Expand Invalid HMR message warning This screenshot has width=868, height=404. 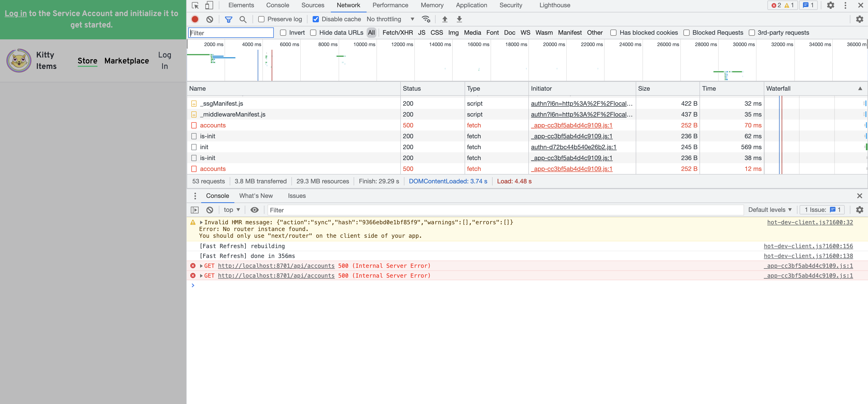click(x=201, y=222)
